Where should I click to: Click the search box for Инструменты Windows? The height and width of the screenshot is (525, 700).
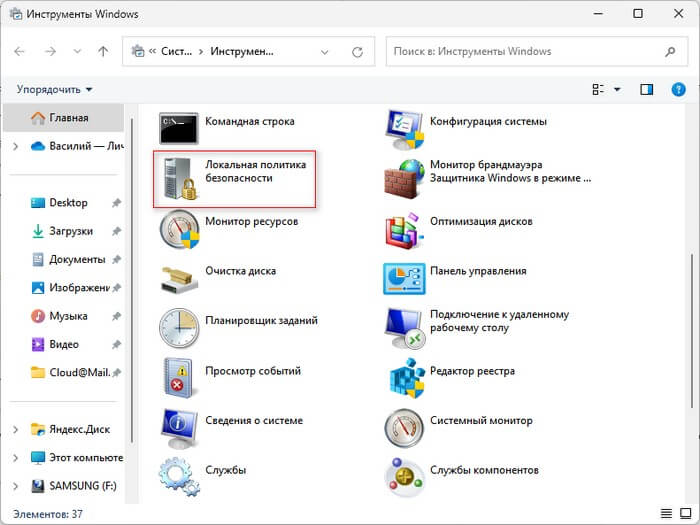click(x=537, y=52)
